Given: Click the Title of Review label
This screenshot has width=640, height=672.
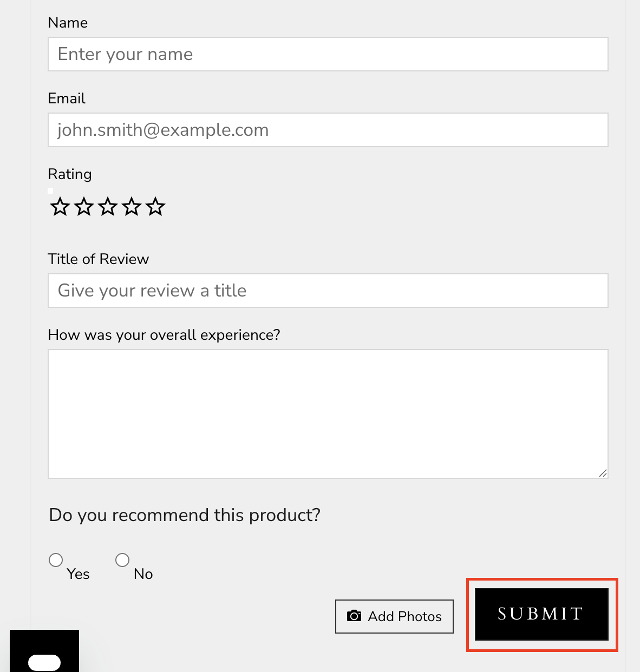Looking at the screenshot, I should coord(99,259).
